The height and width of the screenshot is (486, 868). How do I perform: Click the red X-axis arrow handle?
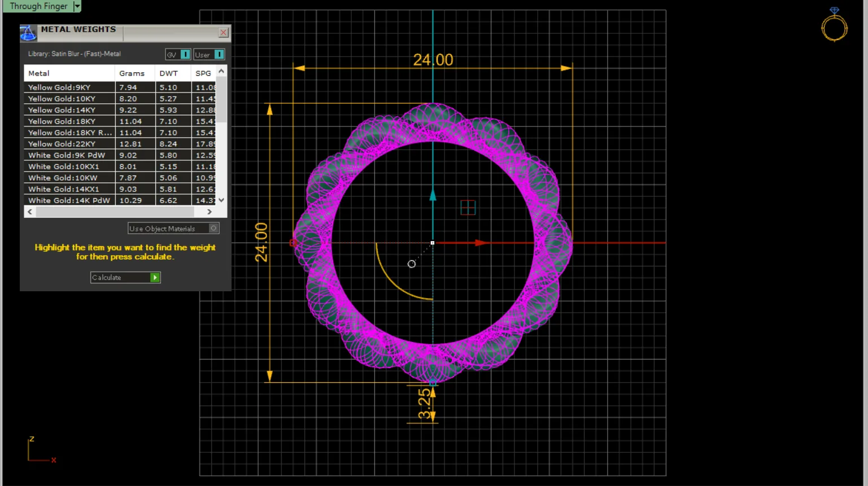click(481, 243)
